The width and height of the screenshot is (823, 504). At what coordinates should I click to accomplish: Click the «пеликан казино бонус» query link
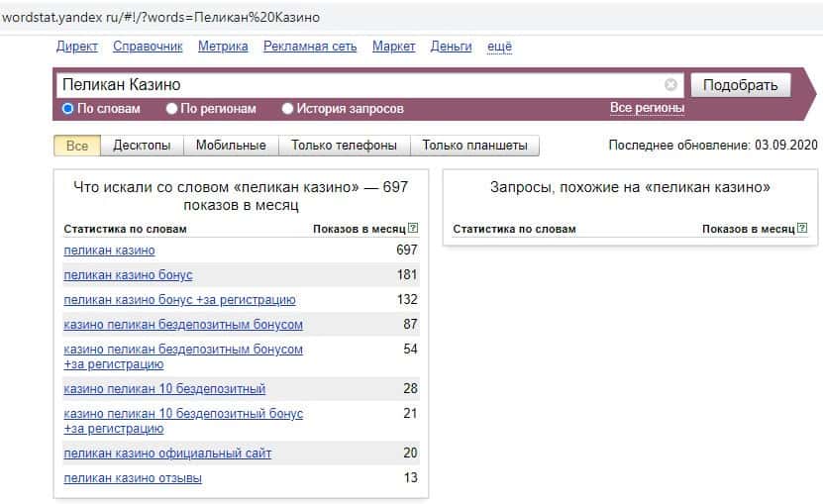pos(128,274)
